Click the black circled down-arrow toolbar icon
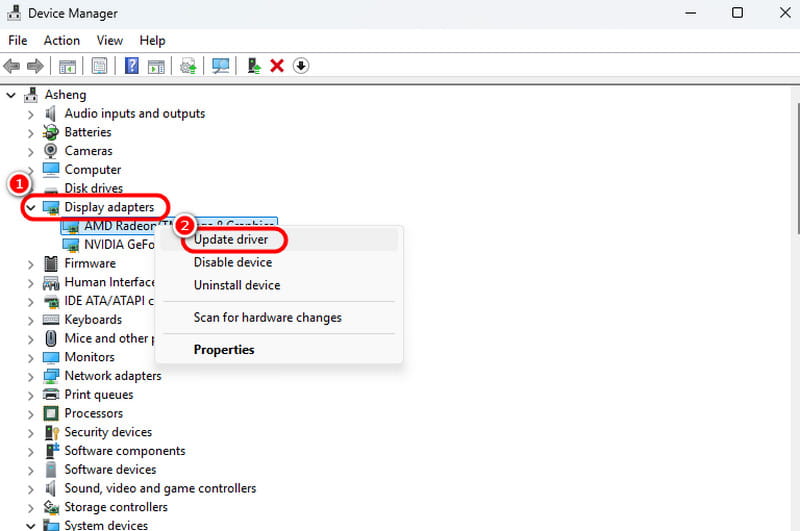 (301, 66)
